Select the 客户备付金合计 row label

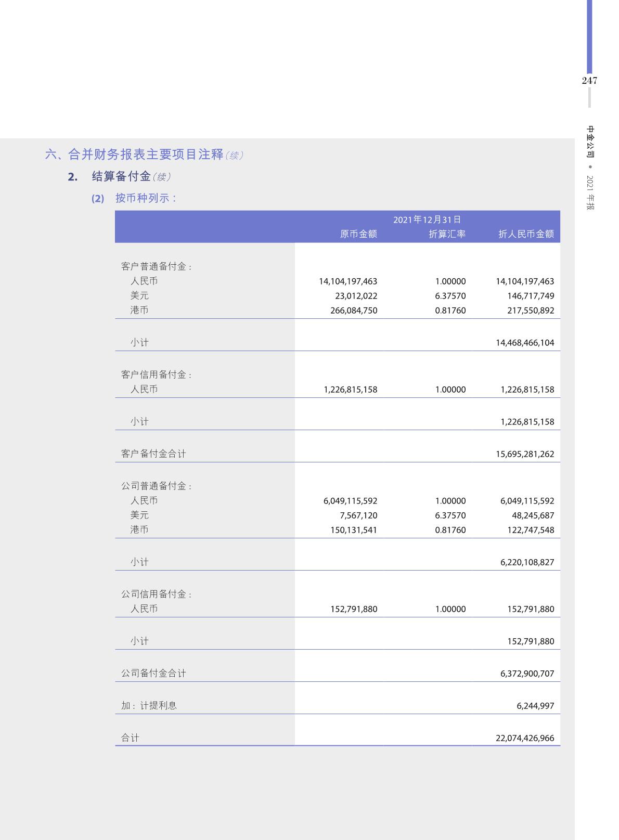tap(153, 454)
